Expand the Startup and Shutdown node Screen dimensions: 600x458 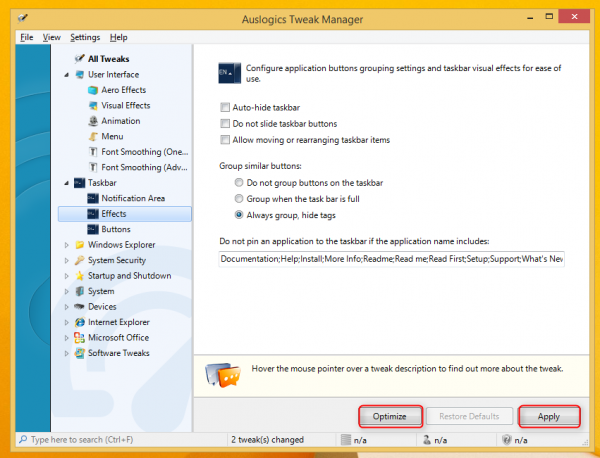[x=67, y=276]
